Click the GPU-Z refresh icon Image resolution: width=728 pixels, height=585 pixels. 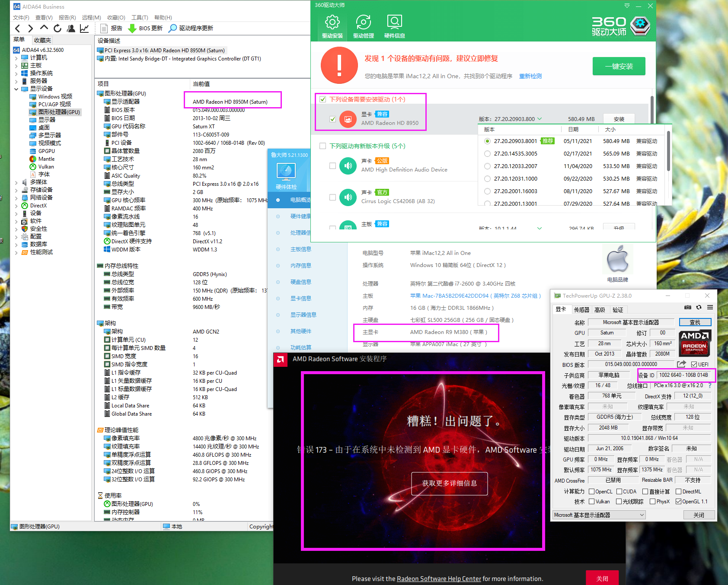[x=699, y=307]
